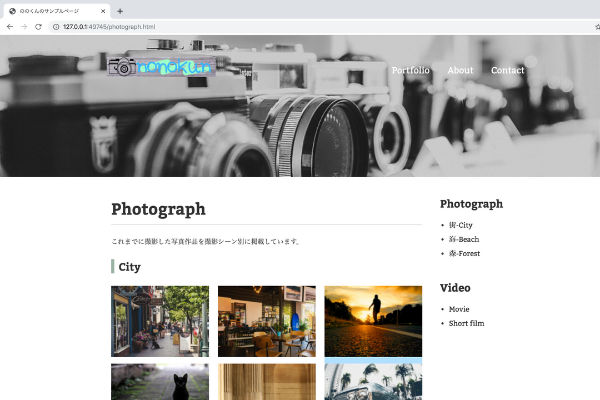
Task: Open the Portfolio menu item
Action: (x=410, y=70)
